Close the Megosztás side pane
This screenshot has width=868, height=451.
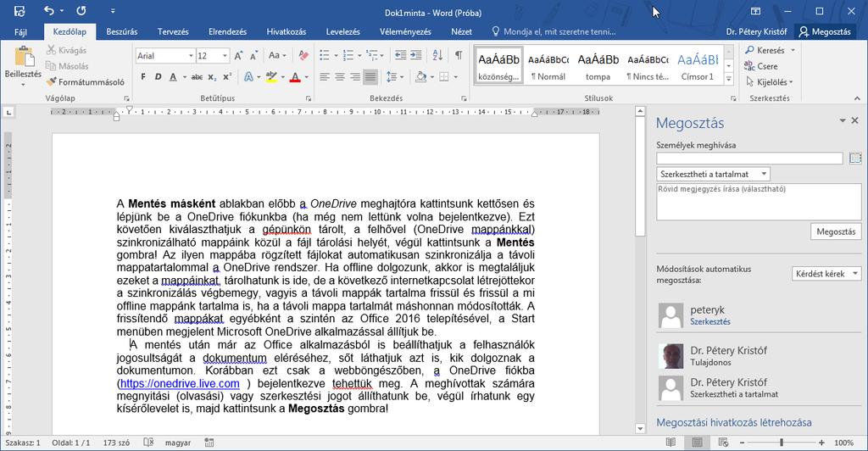(854, 120)
